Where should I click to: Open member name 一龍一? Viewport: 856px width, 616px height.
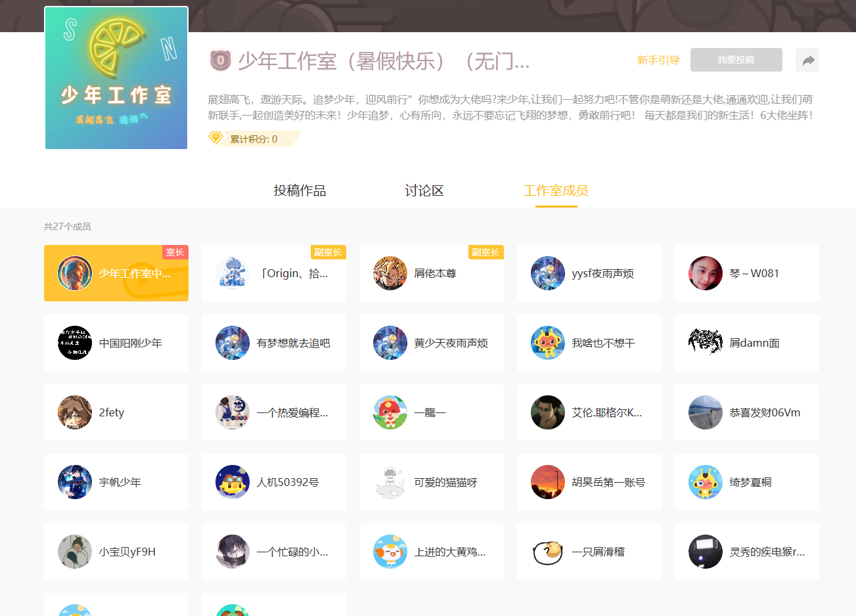point(430,412)
